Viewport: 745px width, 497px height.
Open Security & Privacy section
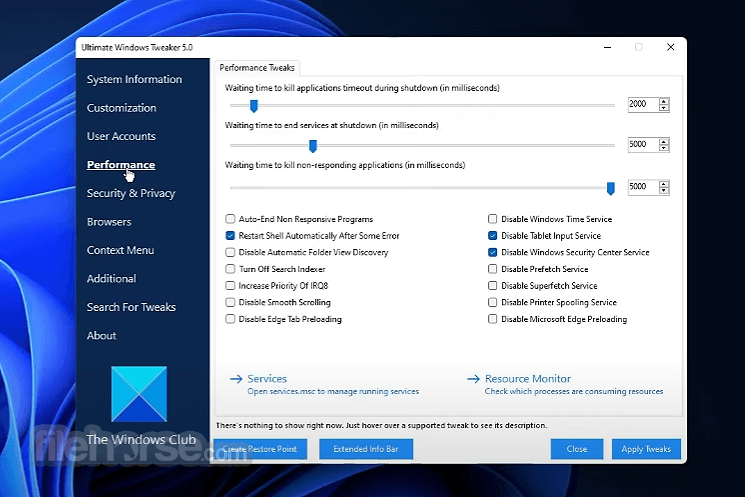pos(131,193)
